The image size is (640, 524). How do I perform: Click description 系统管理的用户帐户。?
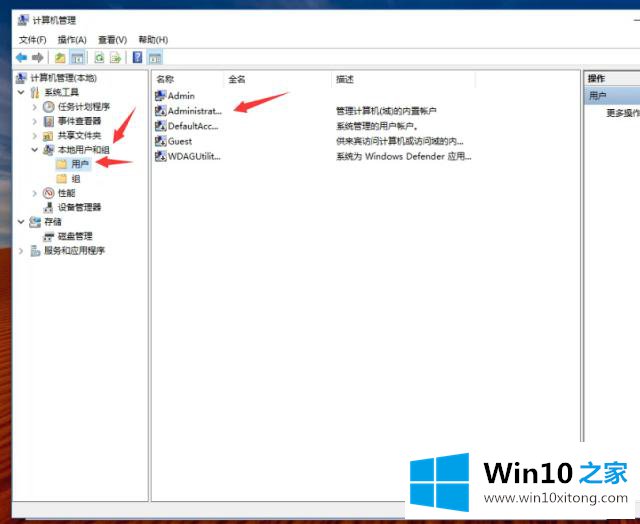[377, 126]
